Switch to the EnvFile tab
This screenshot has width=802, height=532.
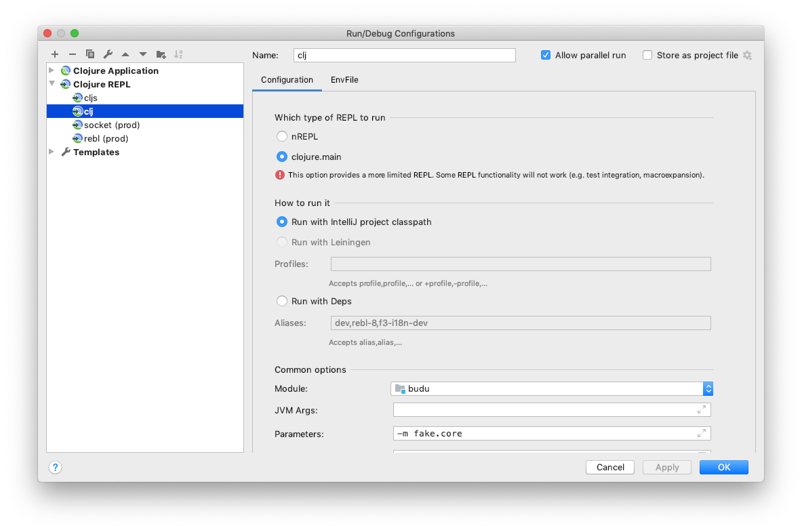[x=344, y=79]
